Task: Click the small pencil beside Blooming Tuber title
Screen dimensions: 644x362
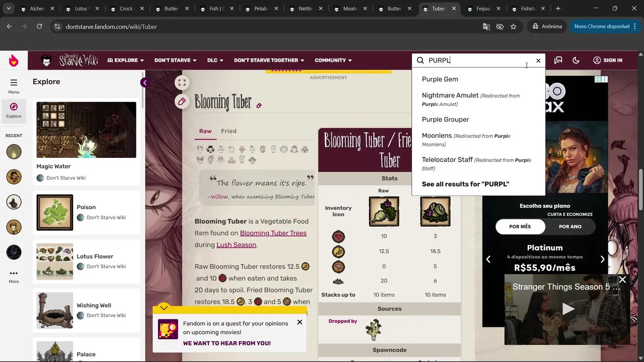Action: [x=259, y=106]
